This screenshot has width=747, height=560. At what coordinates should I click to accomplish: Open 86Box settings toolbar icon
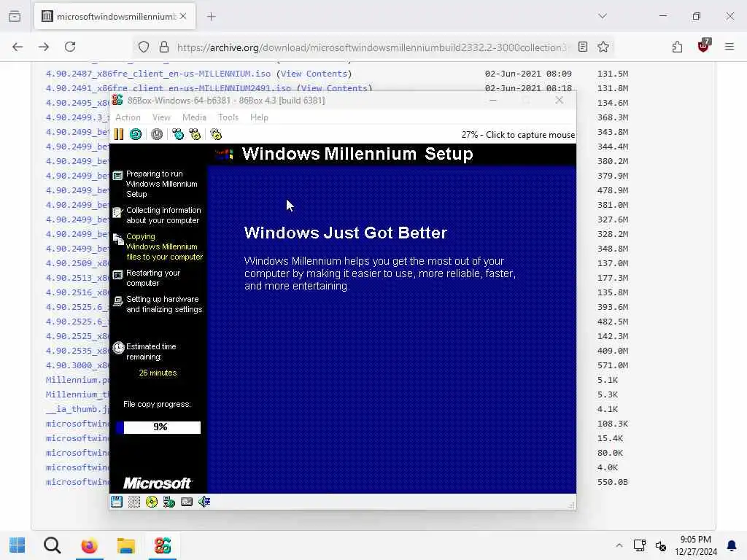tap(216, 134)
